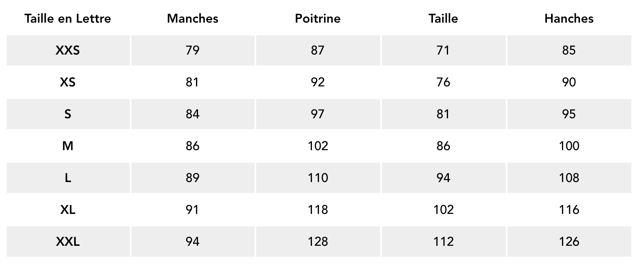The image size is (644, 276).
Task: Select the L size row label
Action: (68, 178)
